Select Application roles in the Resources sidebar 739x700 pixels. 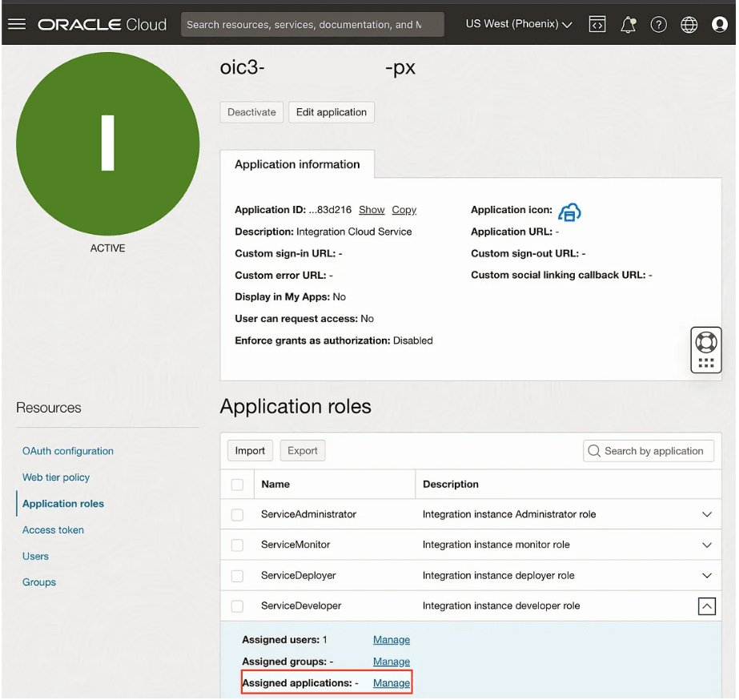pyautogui.click(x=62, y=503)
